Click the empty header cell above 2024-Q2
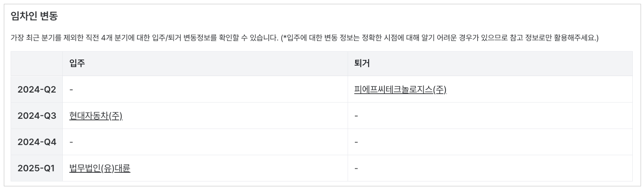The height and width of the screenshot is (191, 644). coord(37,64)
